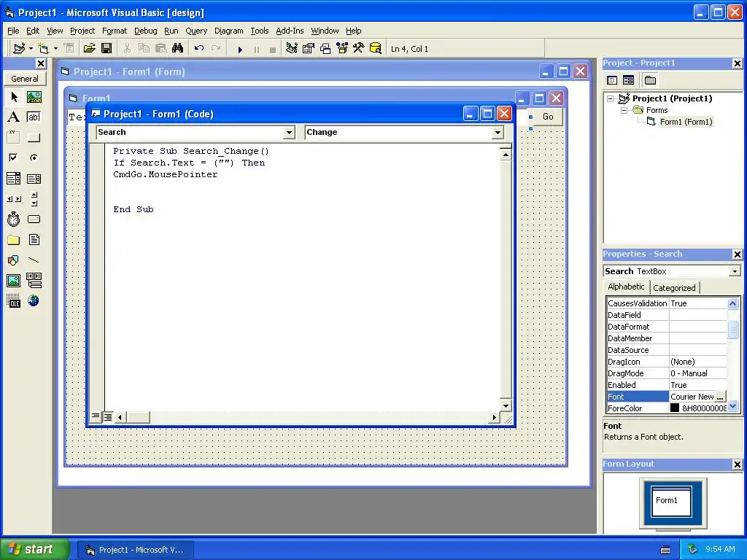The width and height of the screenshot is (747, 560).
Task: Click the Add Form toolbar icon
Action: (x=43, y=48)
